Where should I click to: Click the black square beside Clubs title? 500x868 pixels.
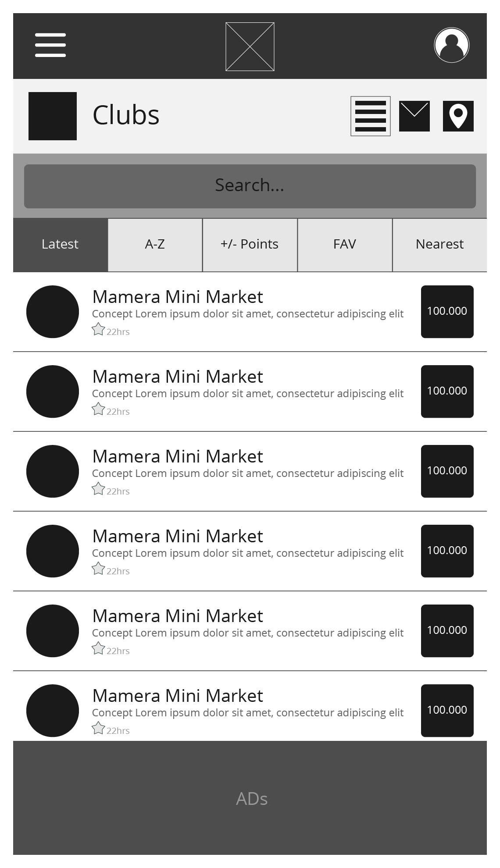click(x=53, y=116)
